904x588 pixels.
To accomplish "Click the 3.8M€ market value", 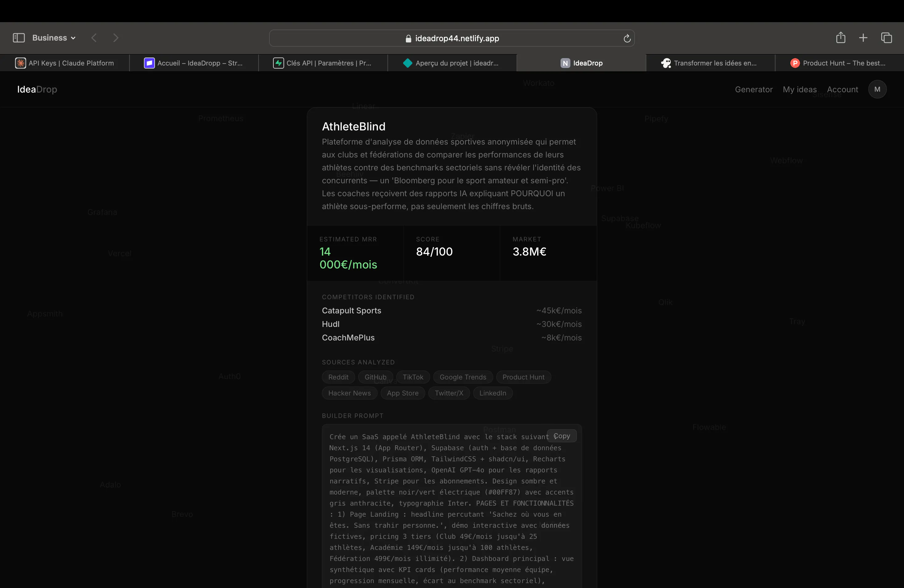I will coord(529,252).
